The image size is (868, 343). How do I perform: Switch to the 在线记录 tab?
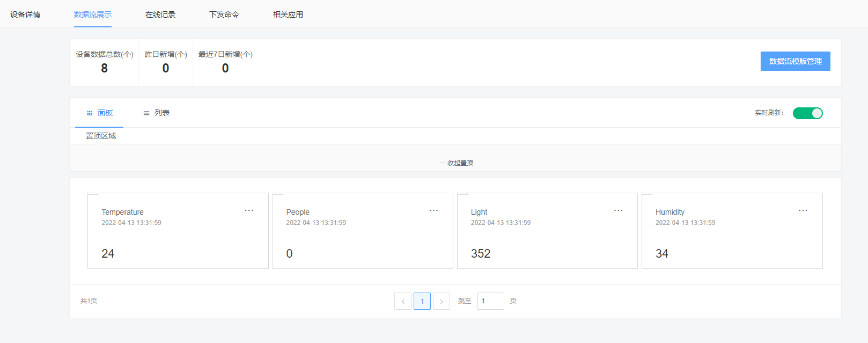(x=160, y=14)
